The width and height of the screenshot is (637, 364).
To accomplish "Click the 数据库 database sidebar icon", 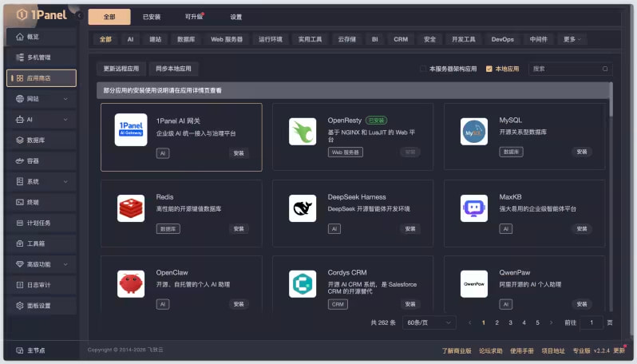I will [x=19, y=140].
